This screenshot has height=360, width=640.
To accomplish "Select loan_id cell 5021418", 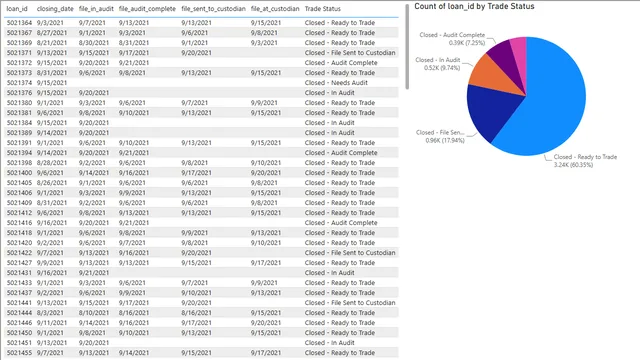I will tap(19, 233).
